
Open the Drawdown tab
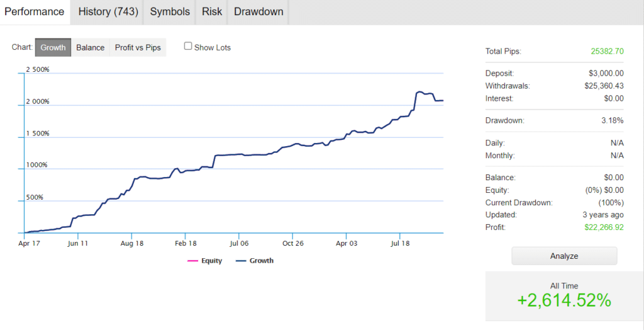click(258, 12)
